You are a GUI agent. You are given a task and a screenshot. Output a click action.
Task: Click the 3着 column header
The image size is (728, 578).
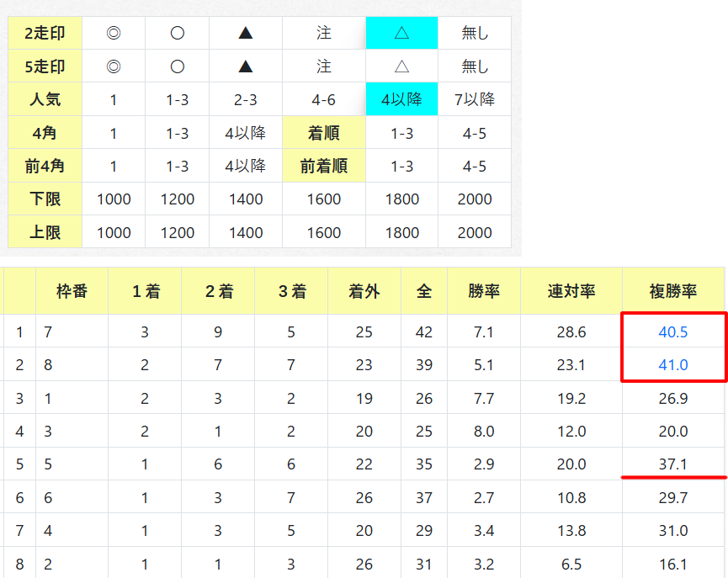(291, 291)
